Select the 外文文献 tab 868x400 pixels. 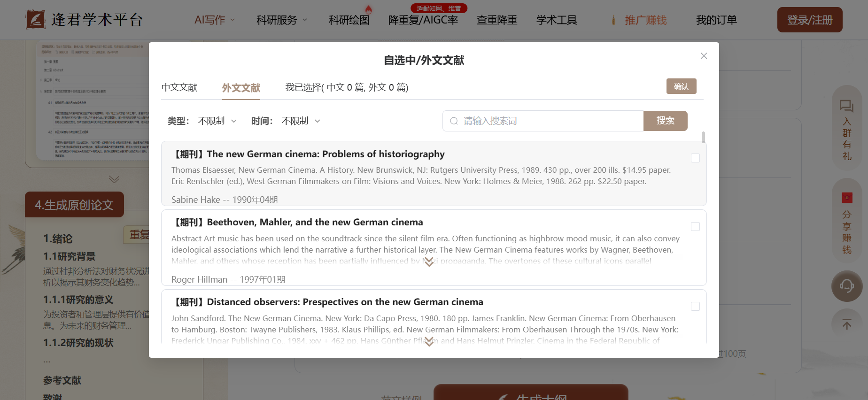(241, 88)
